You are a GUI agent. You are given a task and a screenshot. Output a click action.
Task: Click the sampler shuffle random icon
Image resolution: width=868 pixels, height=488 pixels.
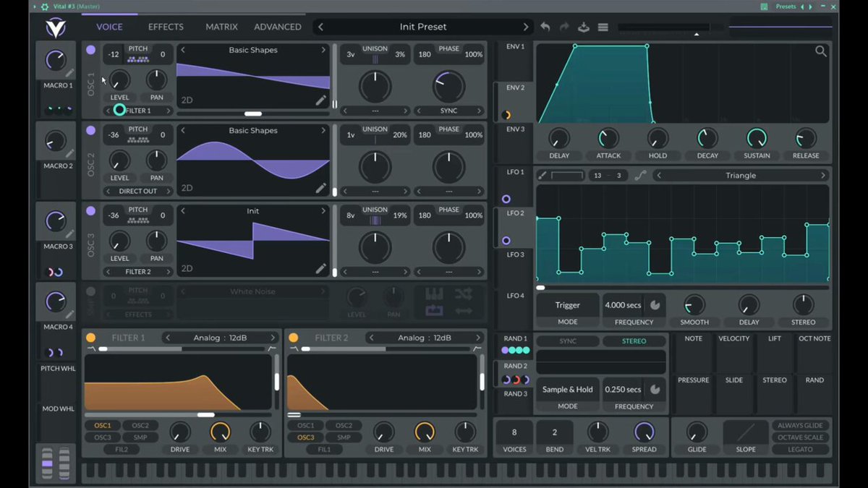point(464,294)
